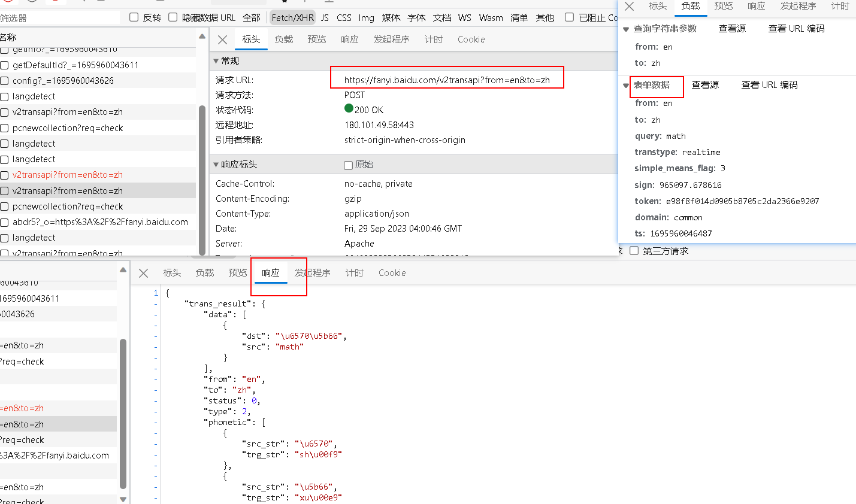Tick the checkbox beside getDefaultId request

4,65
